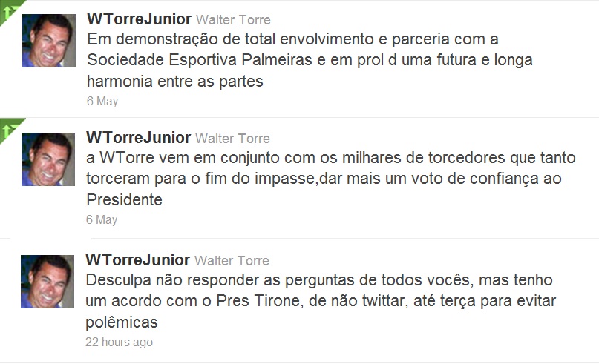Open WTorreJunior username link on the 'Em demonstração' tweet
Viewport: 599px width, 364px height.
tap(139, 19)
